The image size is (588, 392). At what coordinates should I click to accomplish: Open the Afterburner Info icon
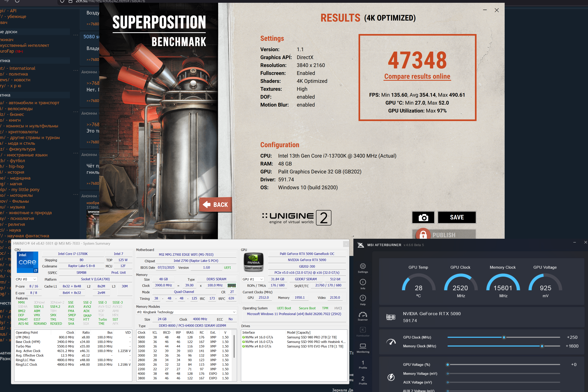(363, 282)
